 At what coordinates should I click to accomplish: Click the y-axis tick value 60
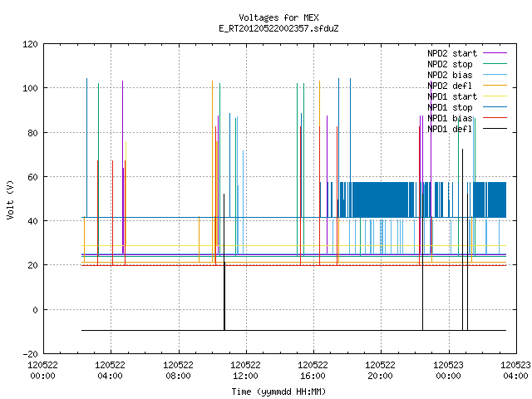point(32,177)
